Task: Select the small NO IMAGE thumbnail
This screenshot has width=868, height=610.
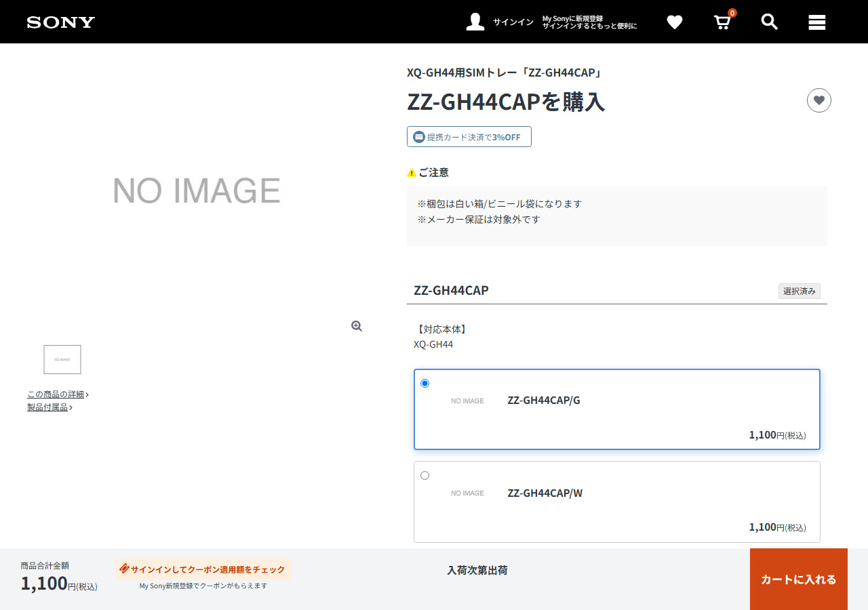Action: 62,359
